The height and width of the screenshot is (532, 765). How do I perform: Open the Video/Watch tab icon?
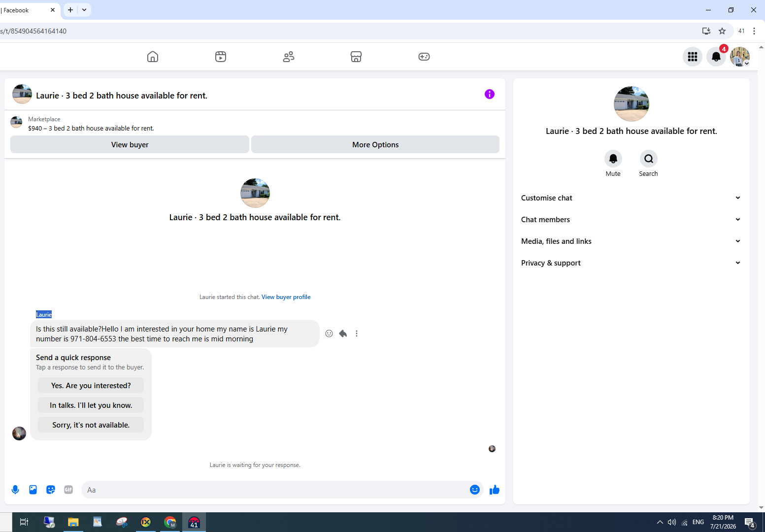(221, 57)
